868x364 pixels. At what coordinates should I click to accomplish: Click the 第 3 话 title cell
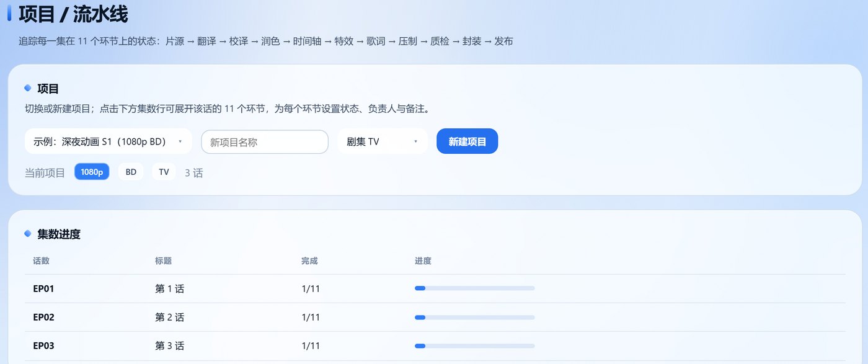[169, 345]
